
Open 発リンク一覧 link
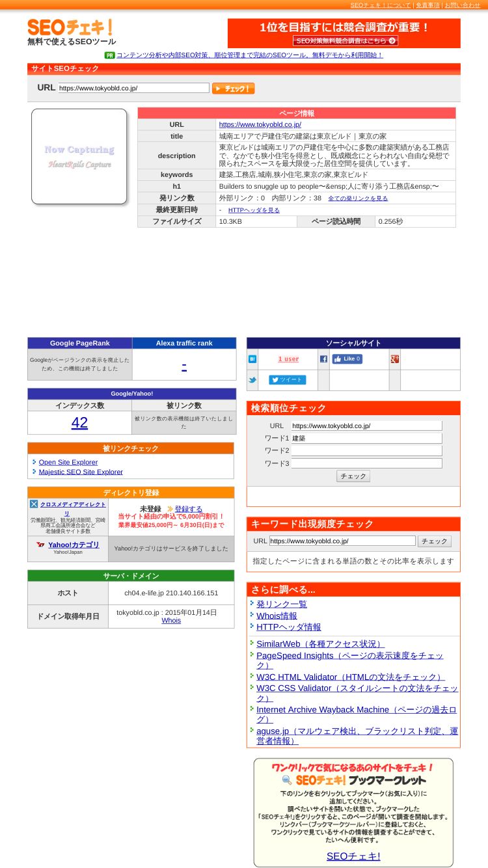[282, 604]
